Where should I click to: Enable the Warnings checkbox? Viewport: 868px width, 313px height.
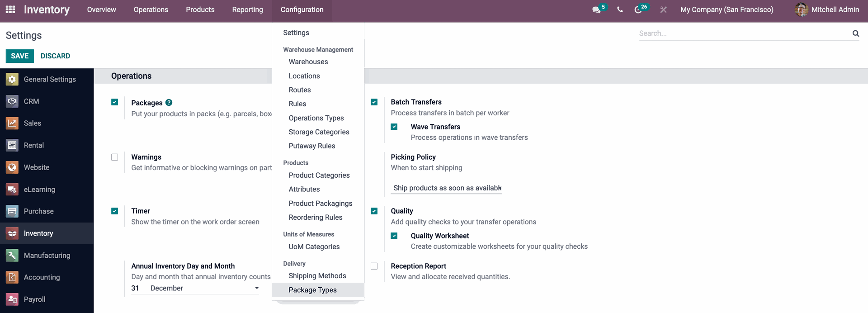[x=114, y=157]
